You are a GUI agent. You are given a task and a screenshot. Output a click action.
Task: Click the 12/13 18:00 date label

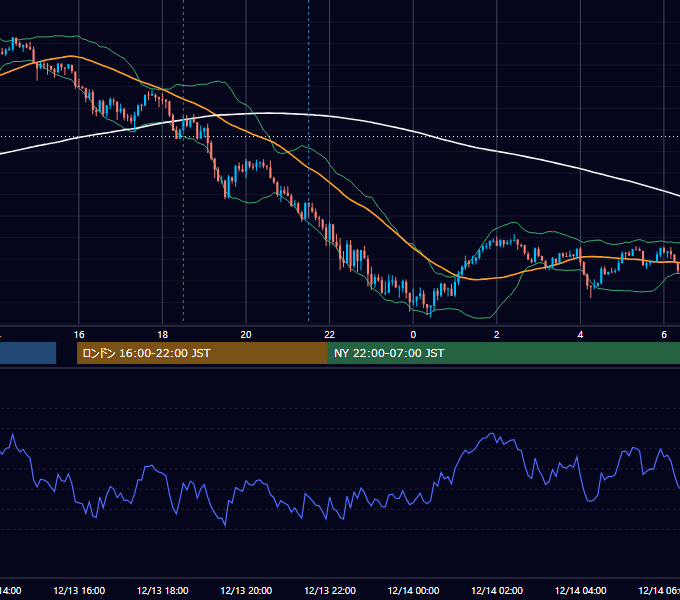[163, 590]
